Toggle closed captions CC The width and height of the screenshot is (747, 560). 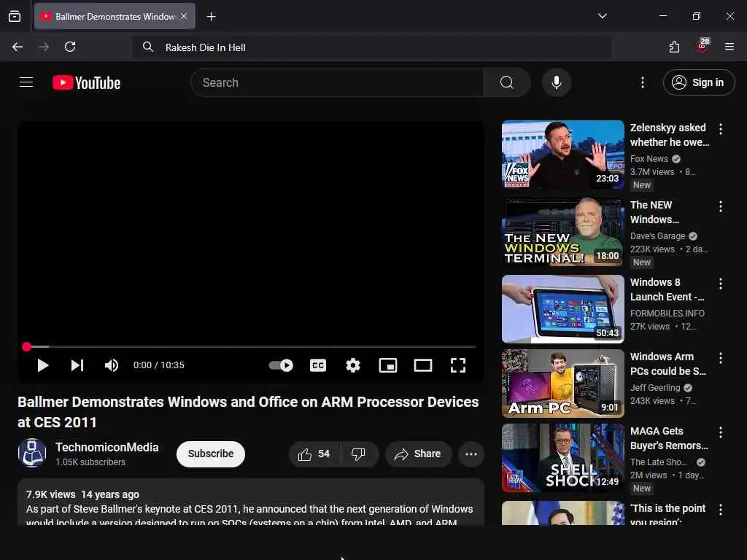click(x=318, y=365)
